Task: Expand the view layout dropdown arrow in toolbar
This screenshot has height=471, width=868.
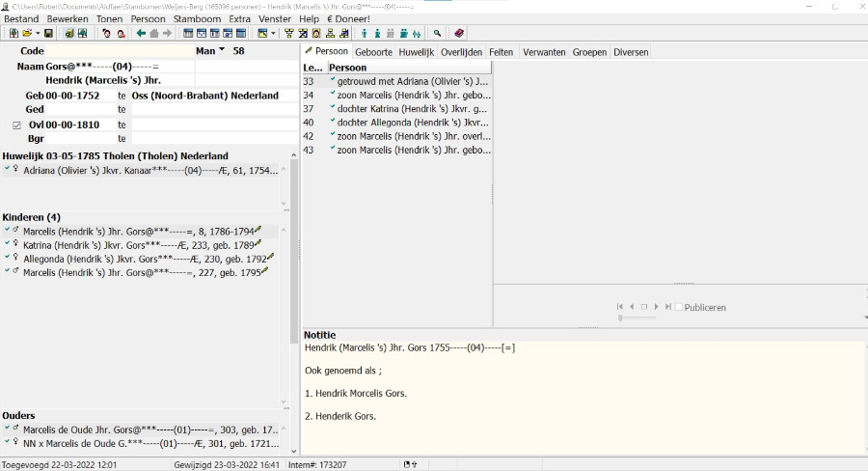Action: coord(274,34)
